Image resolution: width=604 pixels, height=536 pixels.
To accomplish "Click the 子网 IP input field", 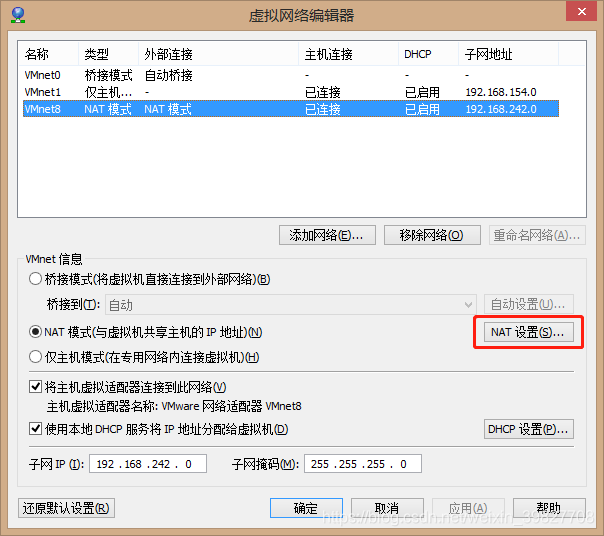I will point(148,464).
